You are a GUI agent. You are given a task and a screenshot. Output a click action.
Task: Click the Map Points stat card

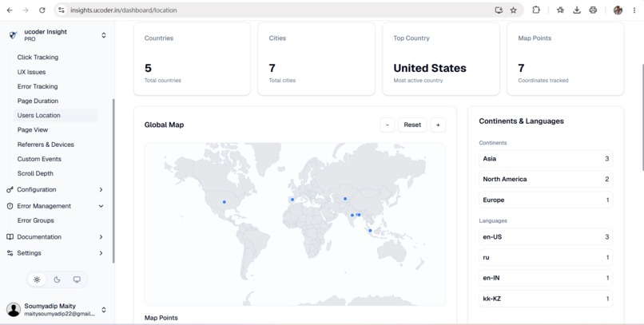pos(566,58)
